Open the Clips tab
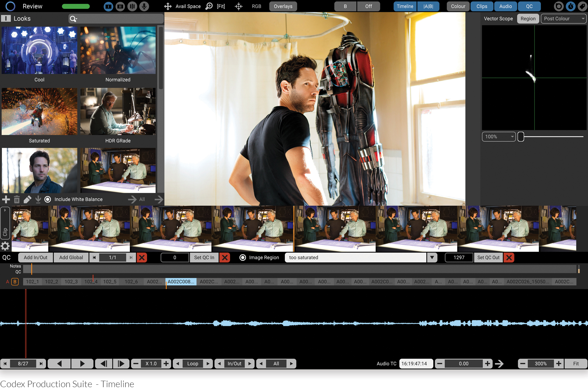 pos(482,6)
